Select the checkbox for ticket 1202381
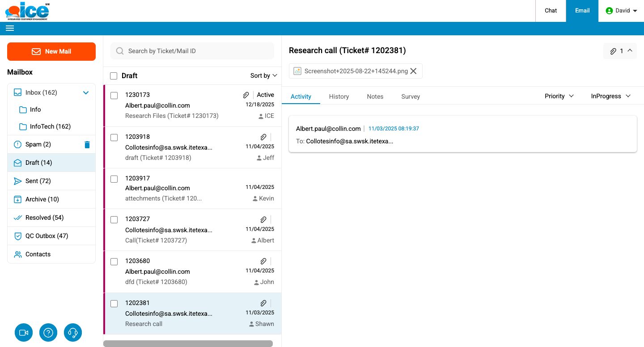 tap(114, 304)
